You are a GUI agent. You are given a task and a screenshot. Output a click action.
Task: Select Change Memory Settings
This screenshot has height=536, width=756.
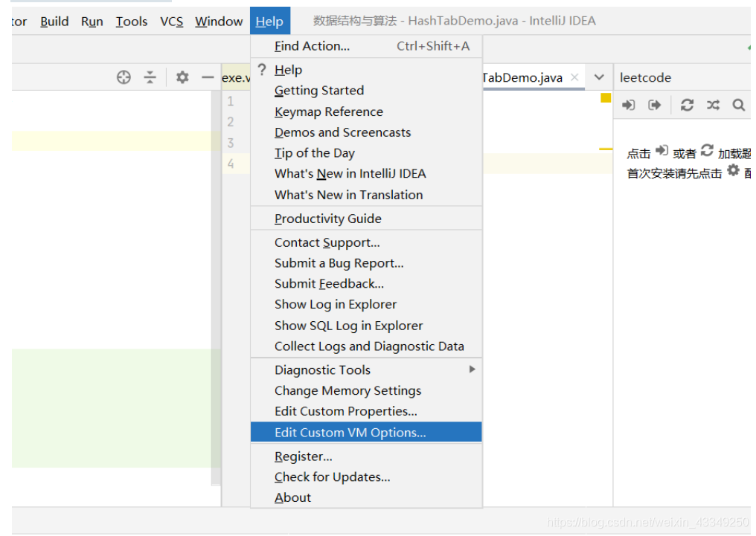[366, 390]
